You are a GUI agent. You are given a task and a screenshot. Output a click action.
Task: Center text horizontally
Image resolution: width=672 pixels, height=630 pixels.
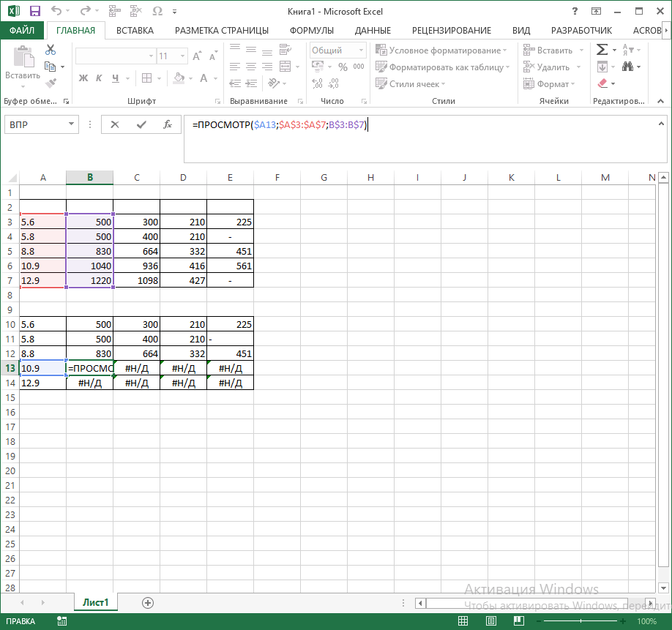coord(251,67)
